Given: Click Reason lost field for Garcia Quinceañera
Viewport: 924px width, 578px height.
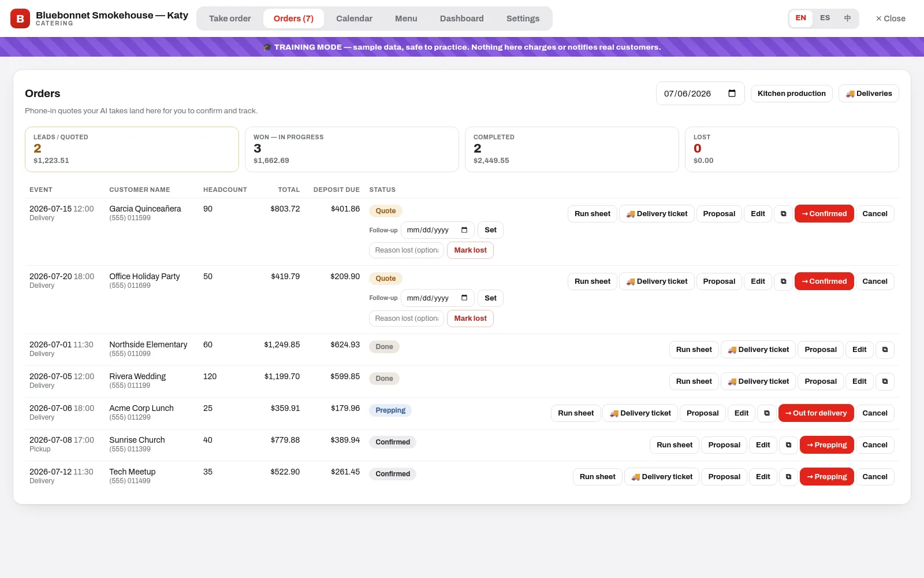Looking at the screenshot, I should click(x=407, y=250).
